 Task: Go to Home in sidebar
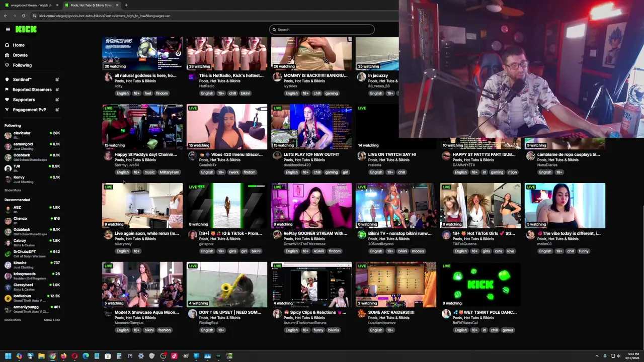click(19, 45)
